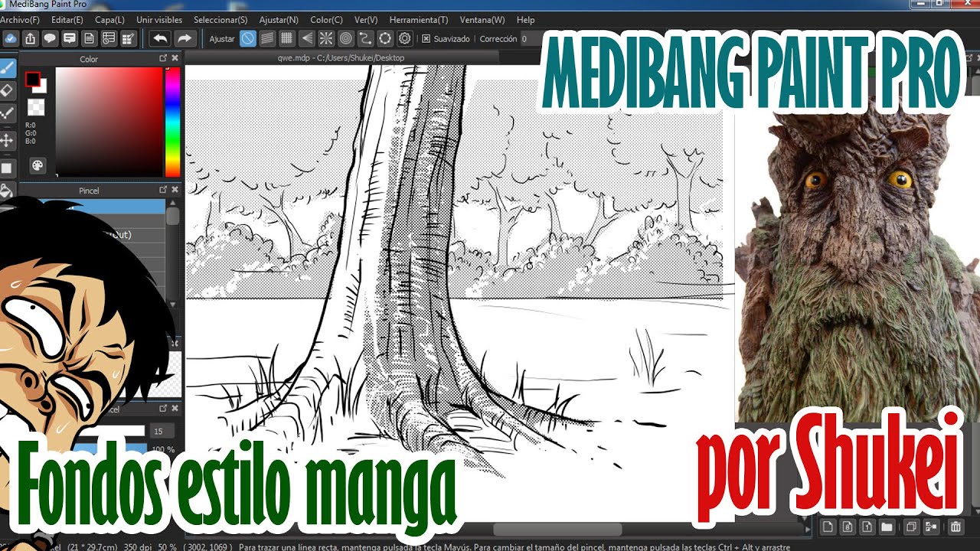Select the Brush tool in left toolbar
The height and width of the screenshot is (551, 980).
click(x=6, y=67)
